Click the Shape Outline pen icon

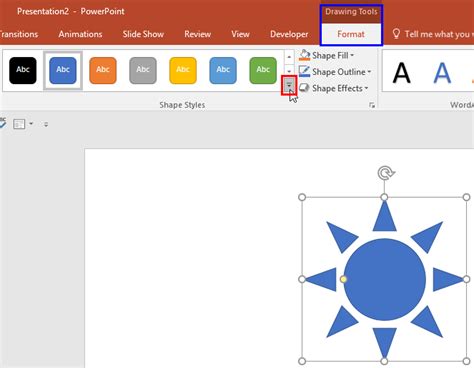click(304, 71)
